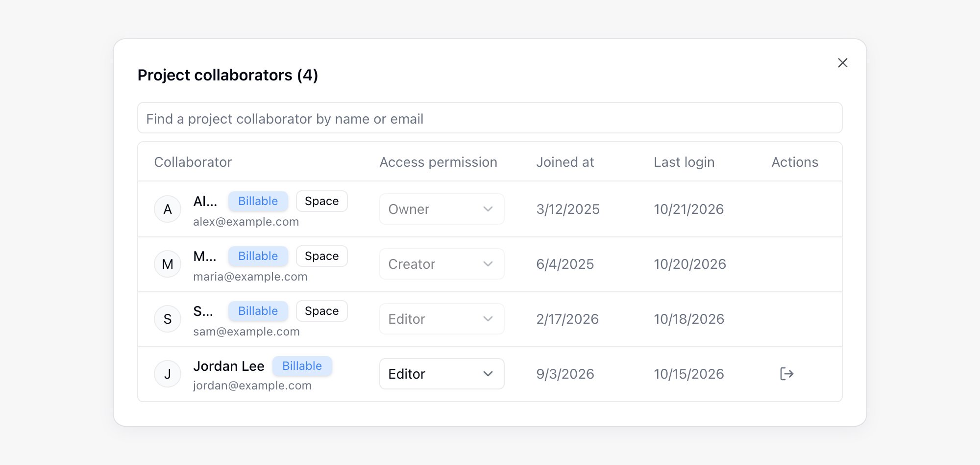980x465 pixels.
Task: Click the Last login column header
Action: (684, 162)
